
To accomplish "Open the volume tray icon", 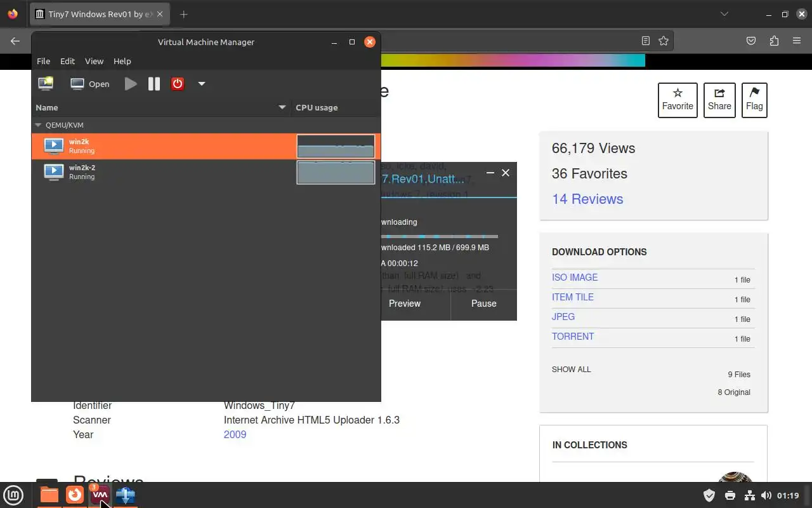I will (766, 495).
